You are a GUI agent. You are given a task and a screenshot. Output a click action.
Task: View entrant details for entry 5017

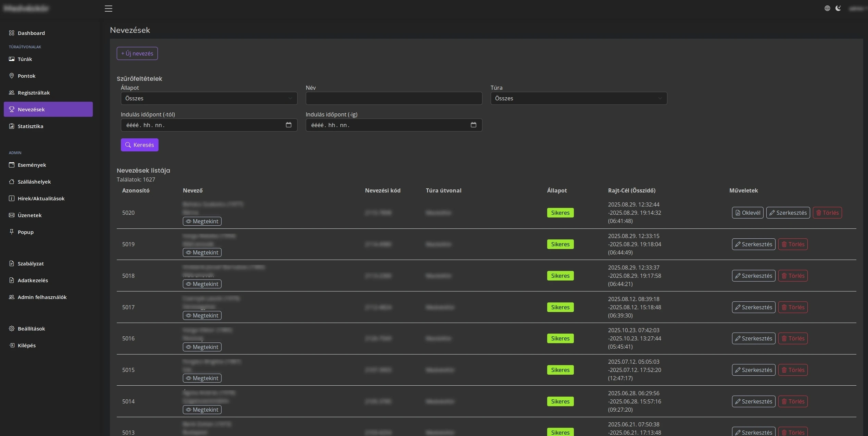point(202,315)
